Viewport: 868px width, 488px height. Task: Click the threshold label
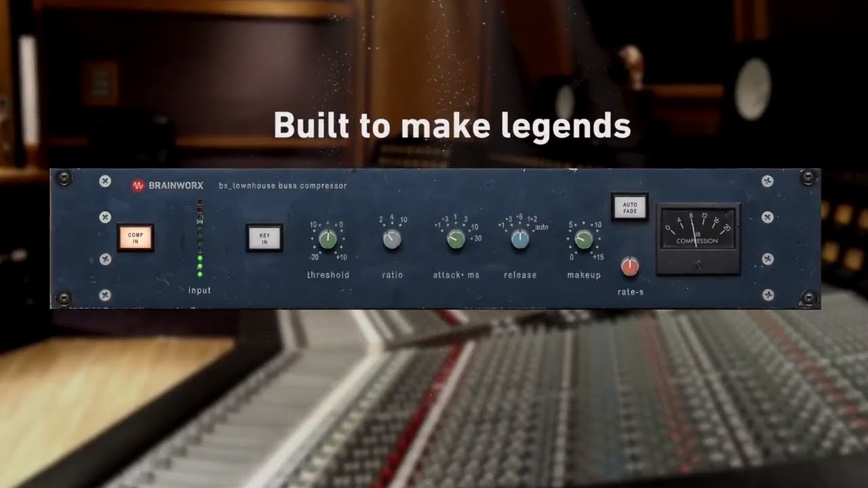328,275
